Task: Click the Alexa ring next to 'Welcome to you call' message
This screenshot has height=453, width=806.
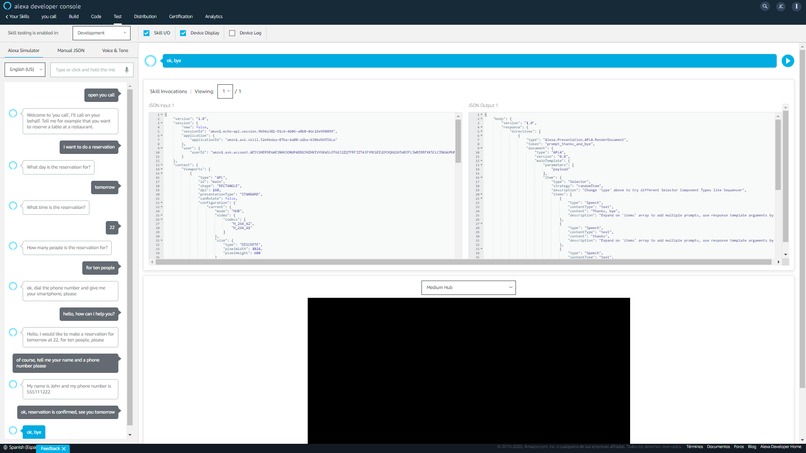Action: point(13,113)
